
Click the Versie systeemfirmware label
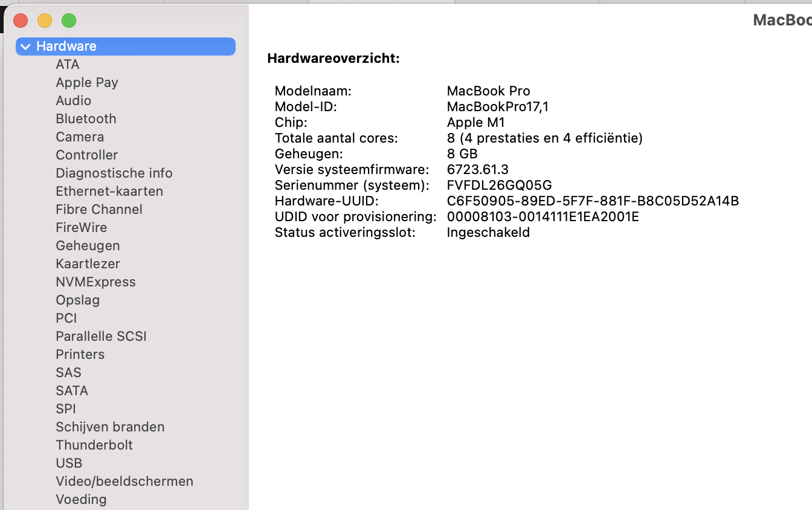(352, 170)
